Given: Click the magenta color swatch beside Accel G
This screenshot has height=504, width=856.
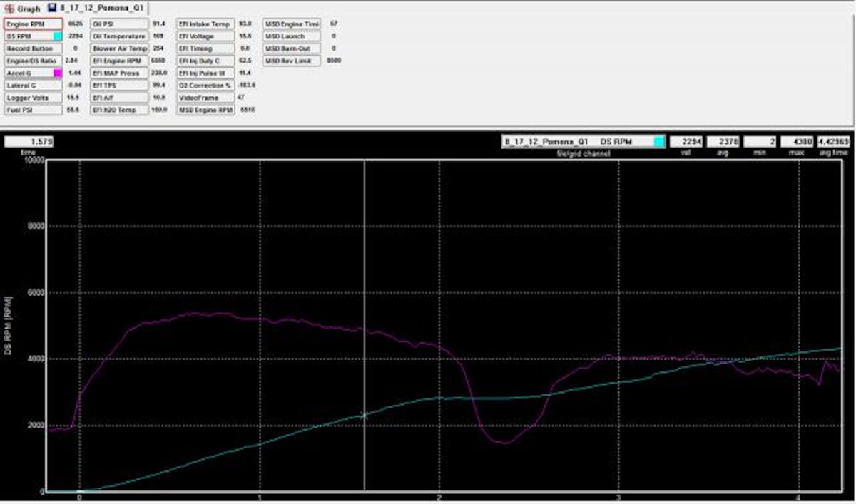Looking at the screenshot, I should [58, 72].
